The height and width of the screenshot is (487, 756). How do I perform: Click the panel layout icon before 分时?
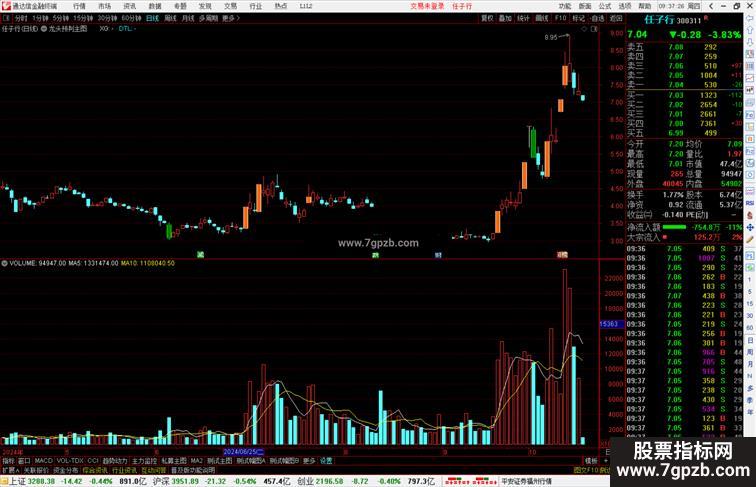(6, 18)
